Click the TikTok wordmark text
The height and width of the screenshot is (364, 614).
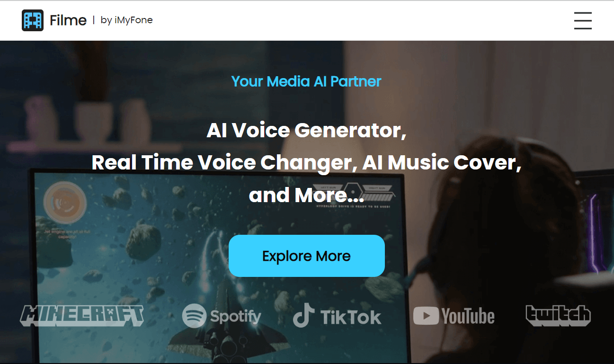tap(351, 317)
